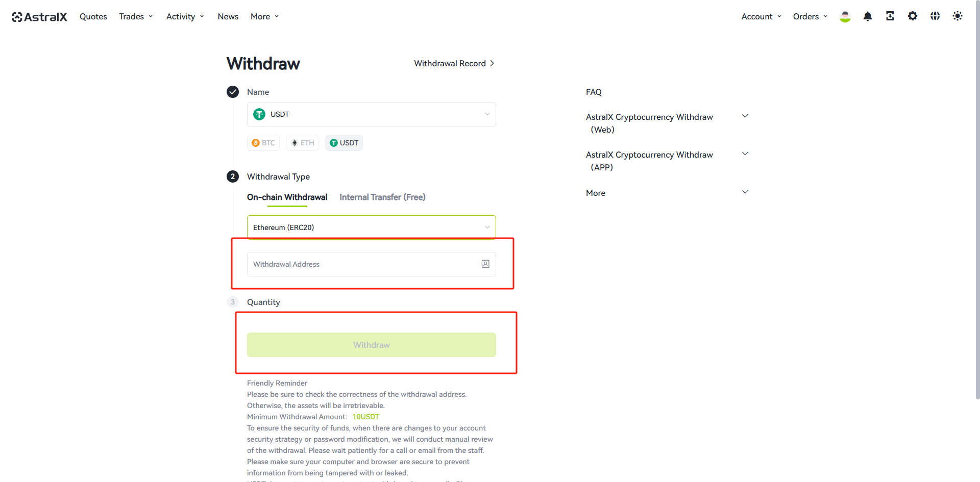Image resolution: width=980 pixels, height=482 pixels.
Task: Select the USDT quick coin chip
Action: [x=344, y=143]
